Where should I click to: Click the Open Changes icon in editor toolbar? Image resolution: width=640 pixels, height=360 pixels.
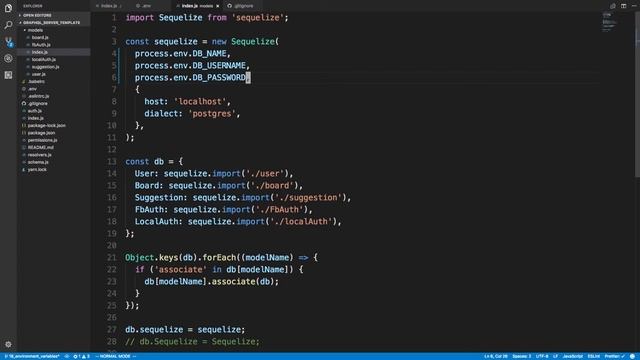pos(613,6)
